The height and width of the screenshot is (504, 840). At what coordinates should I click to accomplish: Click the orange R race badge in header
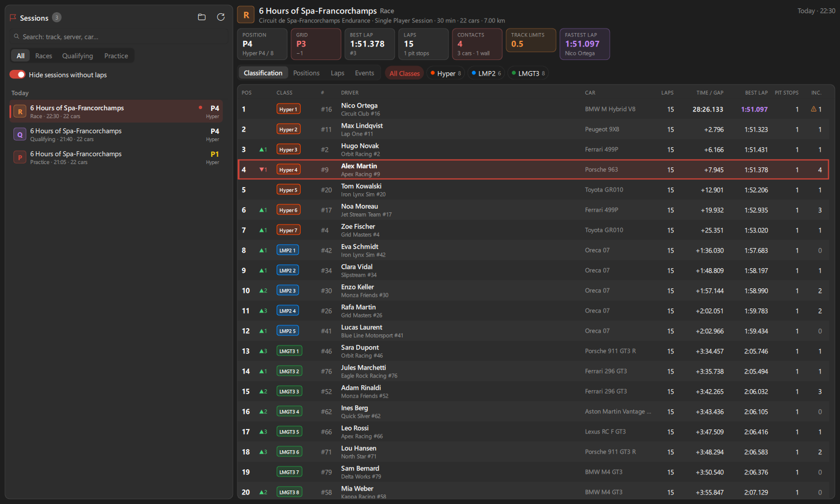coord(246,15)
